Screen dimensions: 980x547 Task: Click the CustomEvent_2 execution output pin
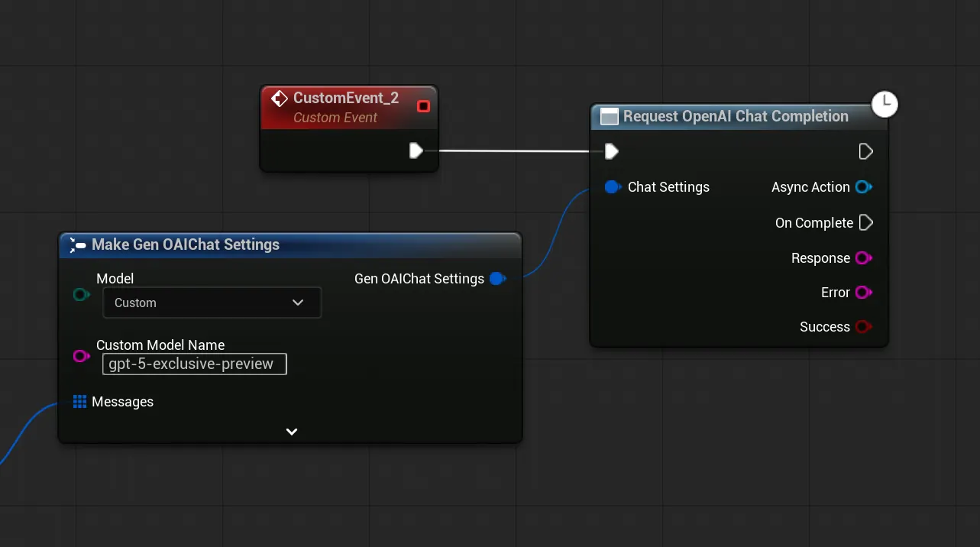[416, 151]
